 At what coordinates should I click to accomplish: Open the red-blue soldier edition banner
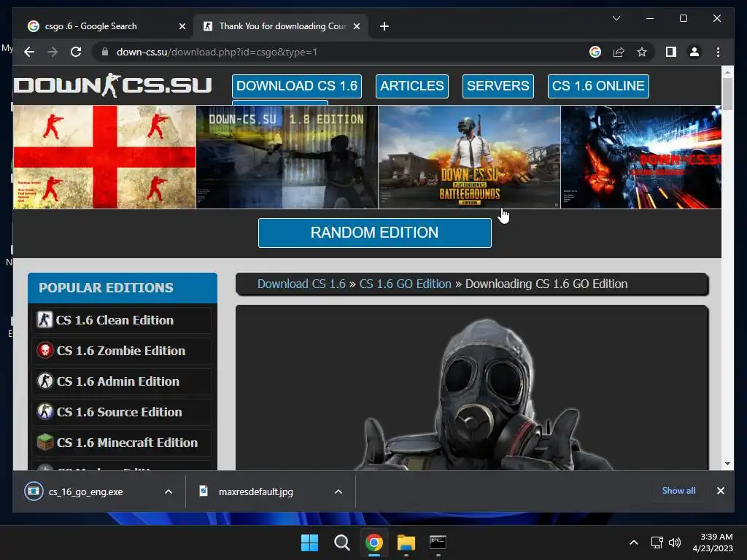[x=641, y=157]
